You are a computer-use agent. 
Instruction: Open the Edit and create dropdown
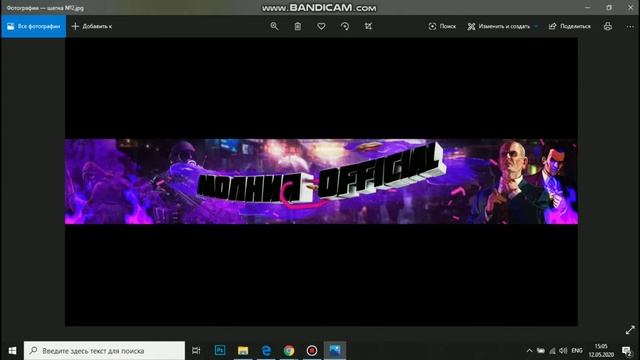tap(503, 26)
